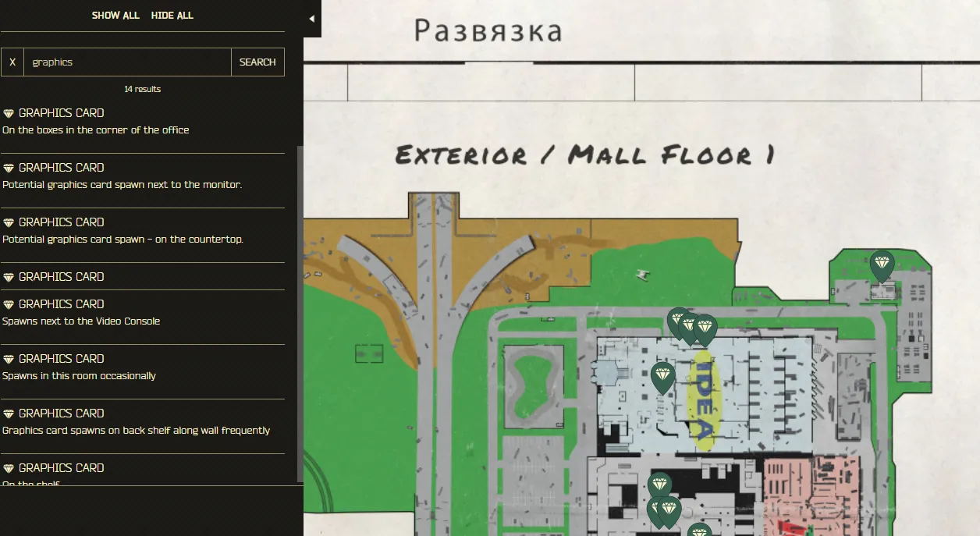The image size is (980, 536).
Task: Click inside the search field containing 'graphics'
Action: click(x=125, y=62)
